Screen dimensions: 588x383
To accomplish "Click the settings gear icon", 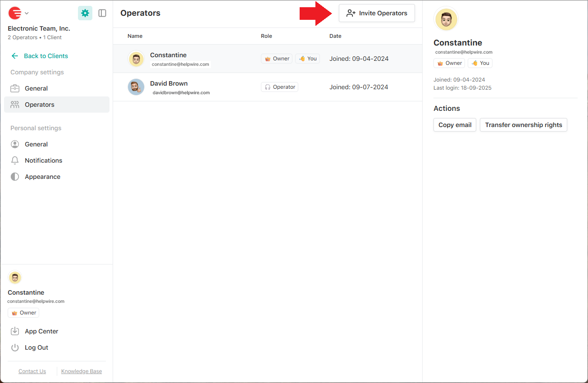I will coord(85,13).
